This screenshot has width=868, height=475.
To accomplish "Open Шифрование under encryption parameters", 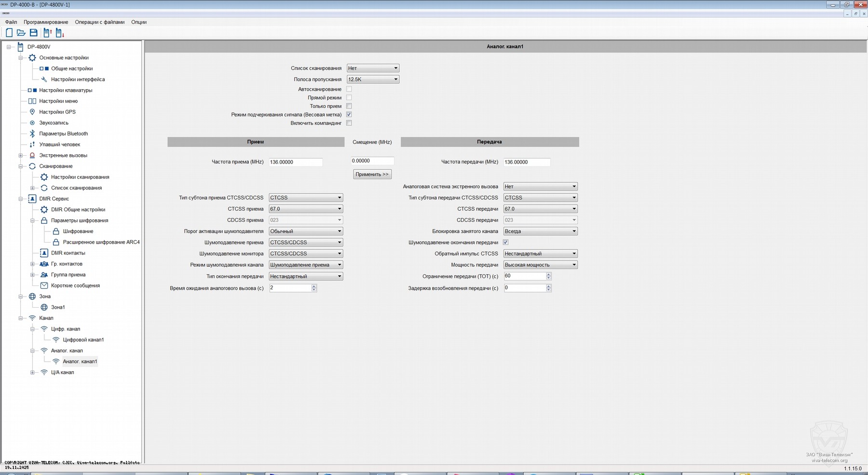I will [78, 231].
